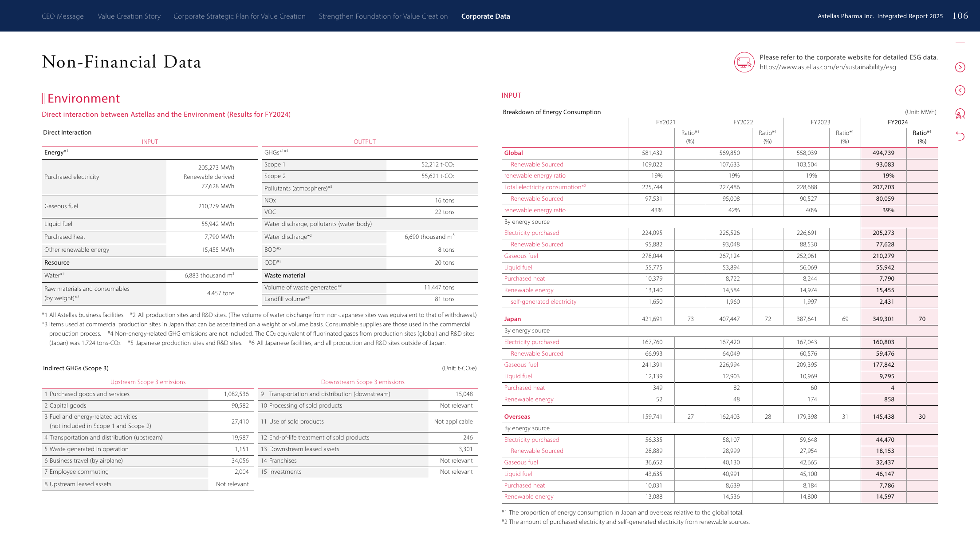Click Total electricity consumption row label

click(545, 187)
